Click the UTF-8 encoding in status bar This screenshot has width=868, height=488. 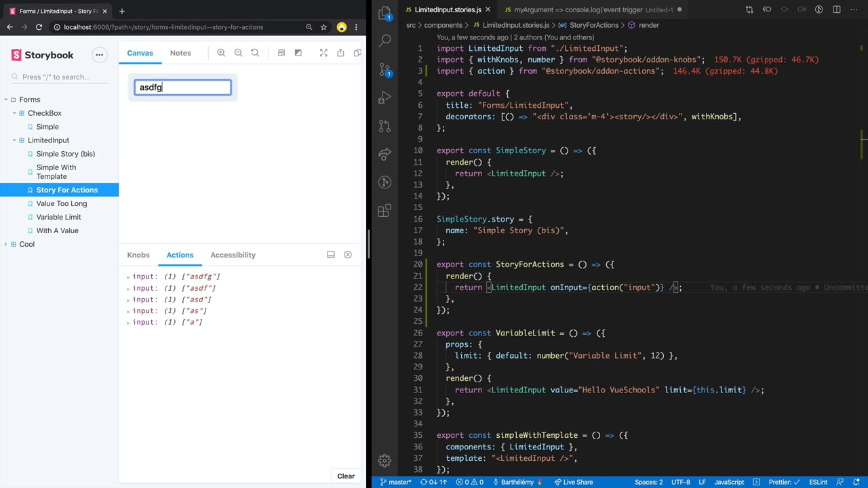point(681,482)
